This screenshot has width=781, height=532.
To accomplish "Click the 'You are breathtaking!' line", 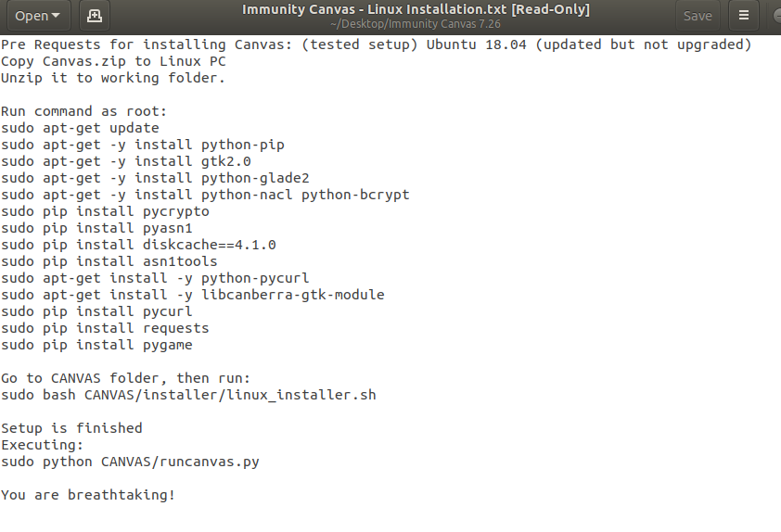I will [88, 495].
